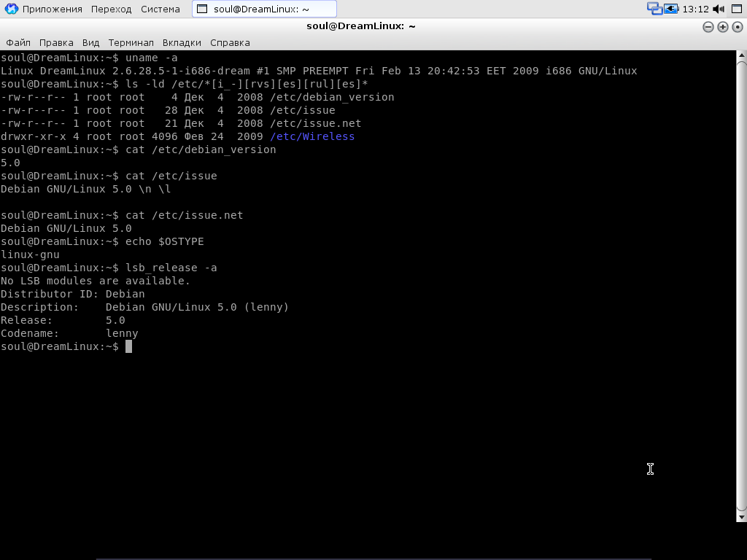Open the Правка menu in terminal
747x560 pixels.
coord(56,43)
